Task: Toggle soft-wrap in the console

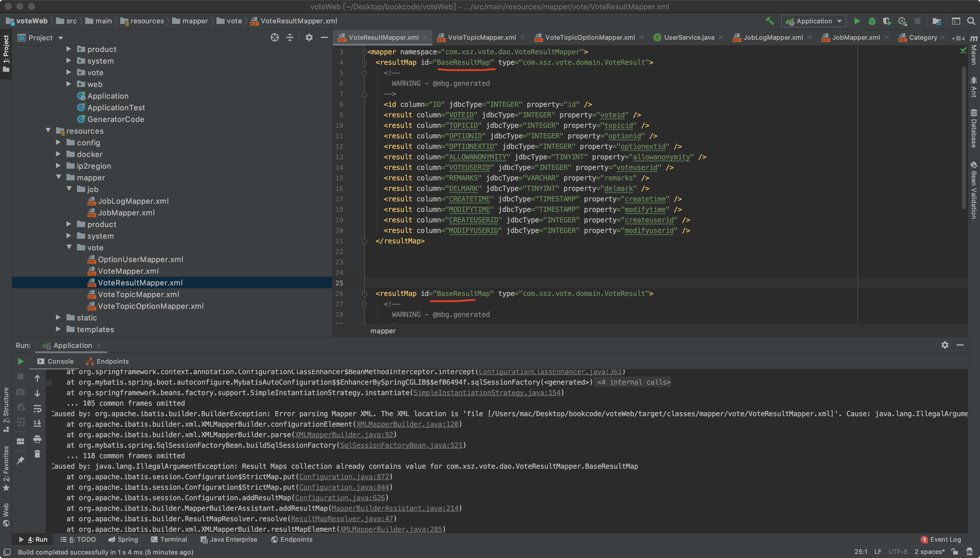Action: (37, 409)
